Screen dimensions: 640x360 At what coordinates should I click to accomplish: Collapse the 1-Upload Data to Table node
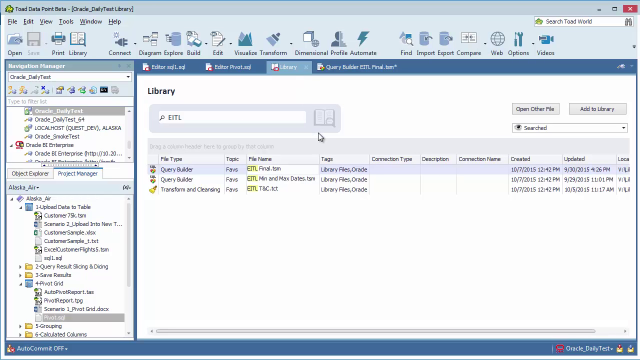click(x=20, y=207)
